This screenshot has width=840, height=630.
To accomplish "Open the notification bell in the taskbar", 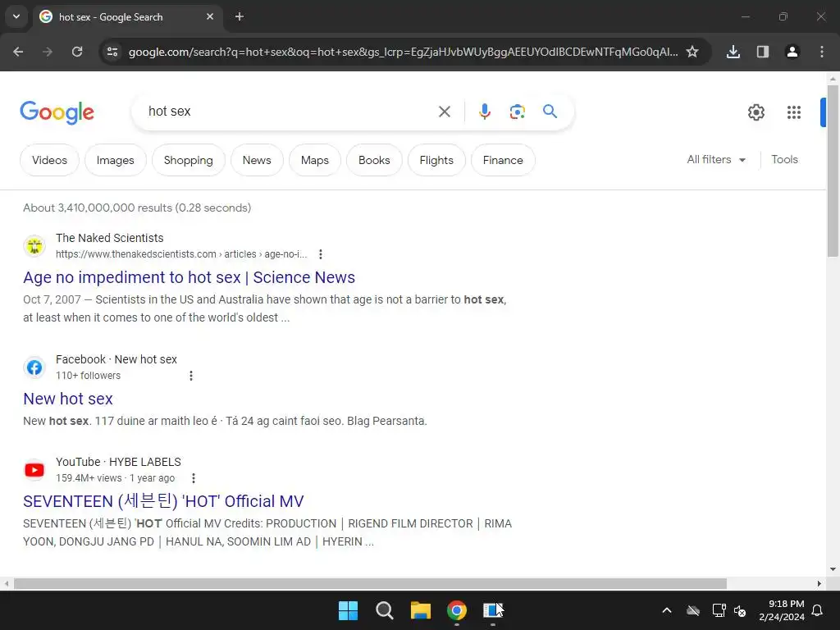I will (817, 610).
